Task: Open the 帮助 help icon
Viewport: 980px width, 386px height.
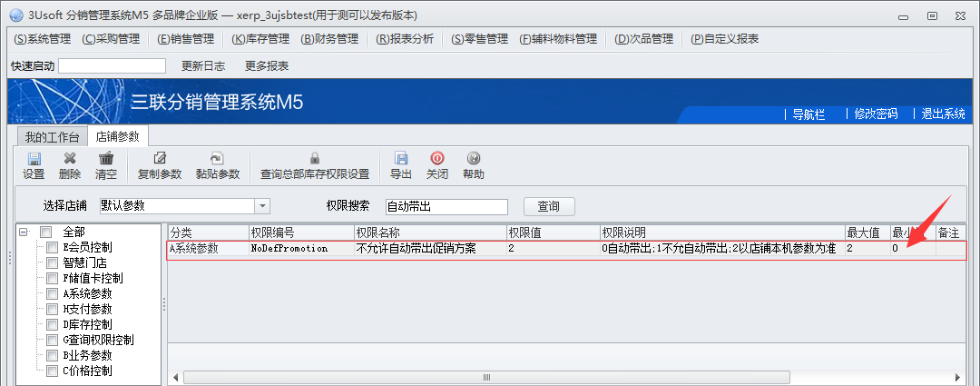Action: (x=474, y=159)
